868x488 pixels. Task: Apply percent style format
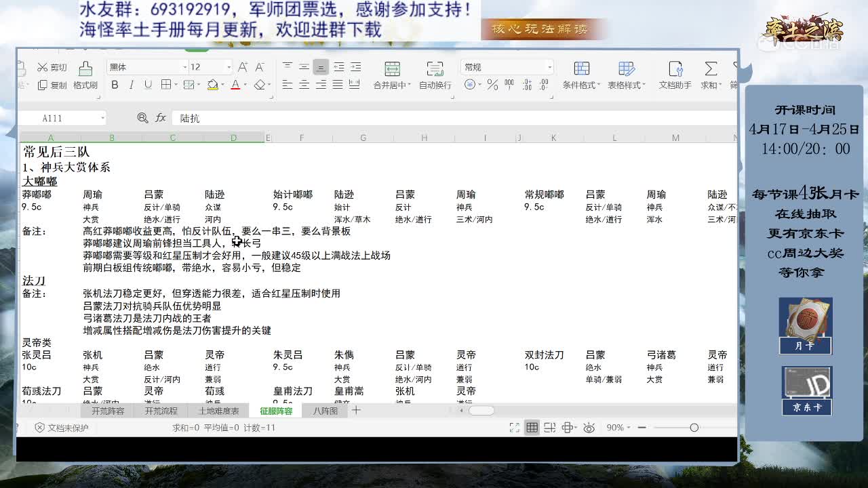point(492,85)
